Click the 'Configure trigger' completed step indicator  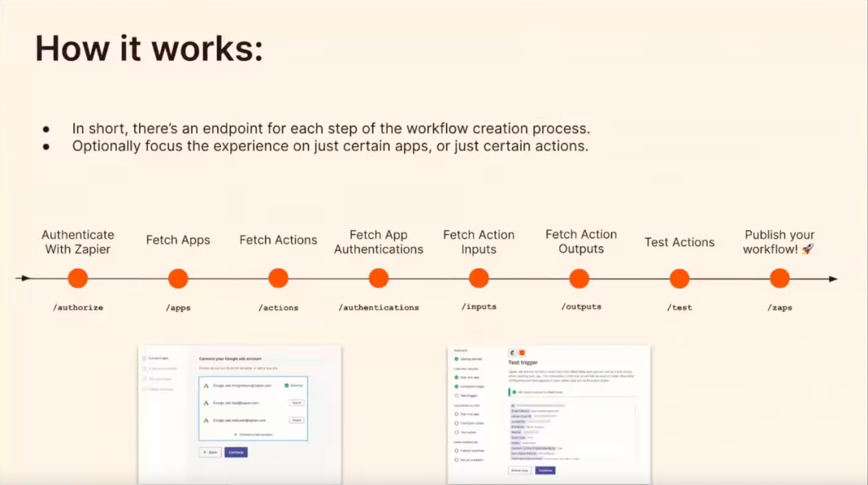coord(457,386)
